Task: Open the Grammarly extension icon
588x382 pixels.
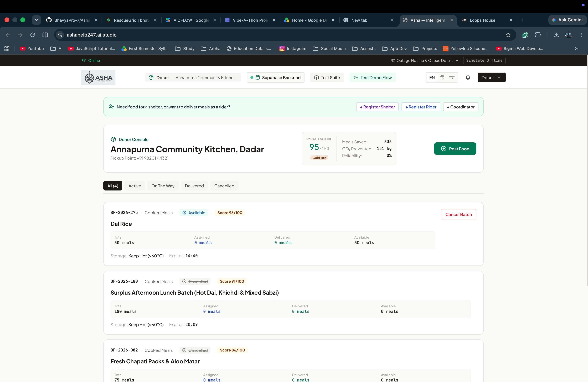Action: pos(525,35)
